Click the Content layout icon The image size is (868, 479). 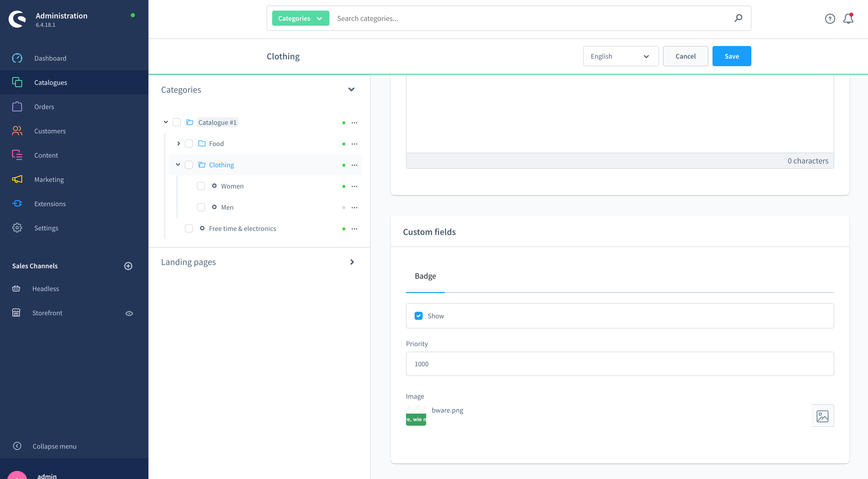tap(17, 155)
